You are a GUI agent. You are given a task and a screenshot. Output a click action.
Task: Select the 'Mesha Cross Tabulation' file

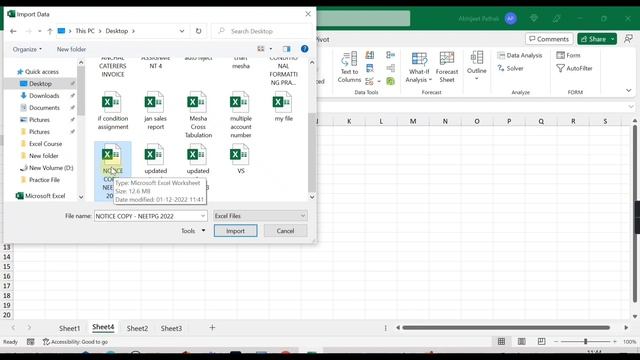click(x=198, y=115)
